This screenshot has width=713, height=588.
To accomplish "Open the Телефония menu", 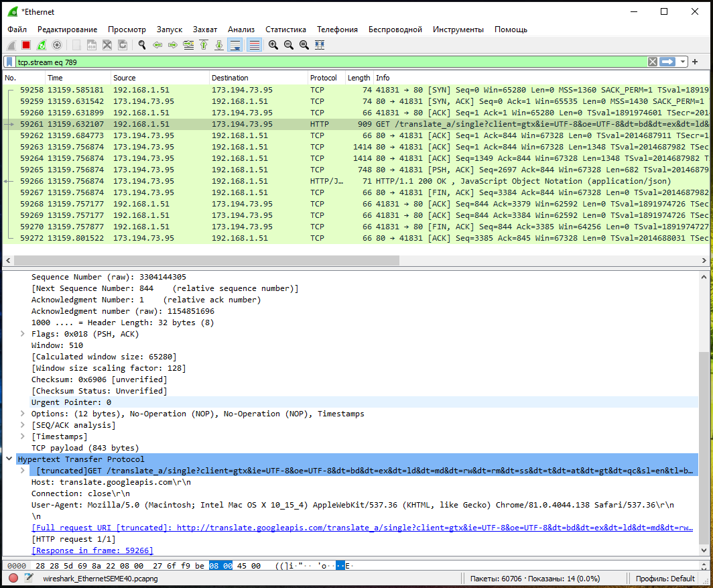I will [x=337, y=30].
